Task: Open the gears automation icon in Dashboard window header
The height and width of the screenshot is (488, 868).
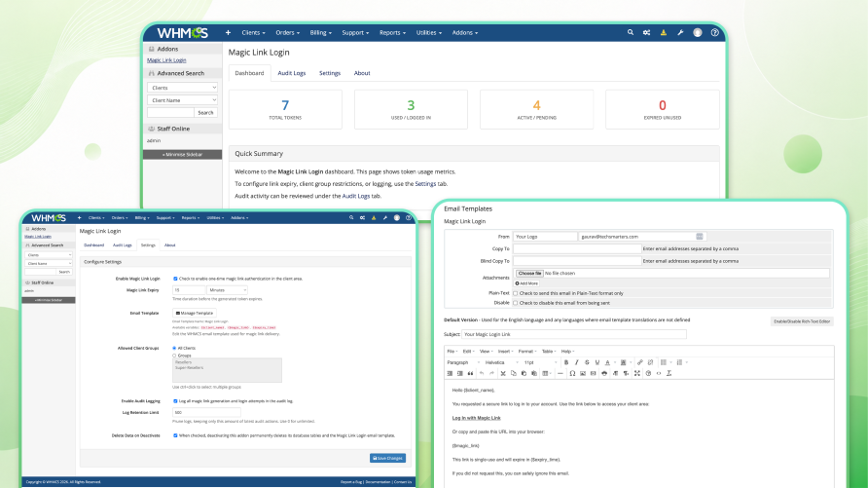Action: point(646,33)
